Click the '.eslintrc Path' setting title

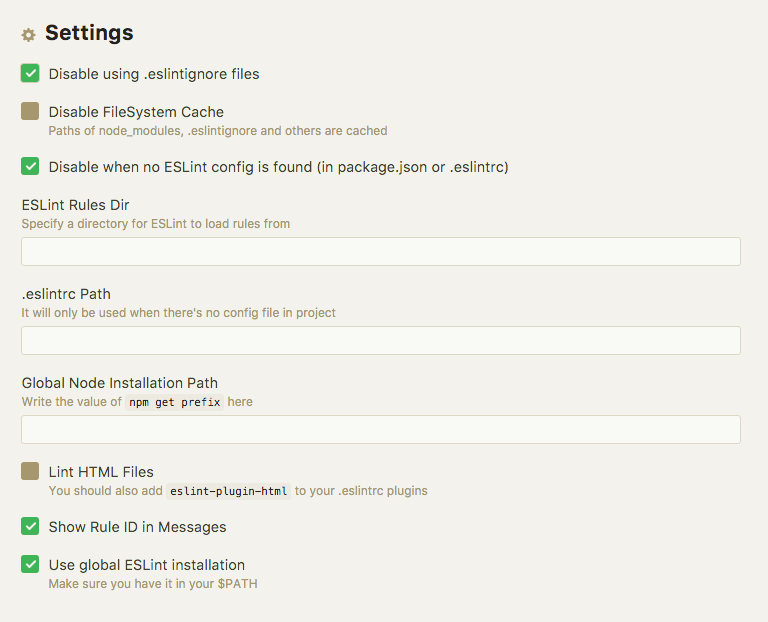tap(66, 294)
